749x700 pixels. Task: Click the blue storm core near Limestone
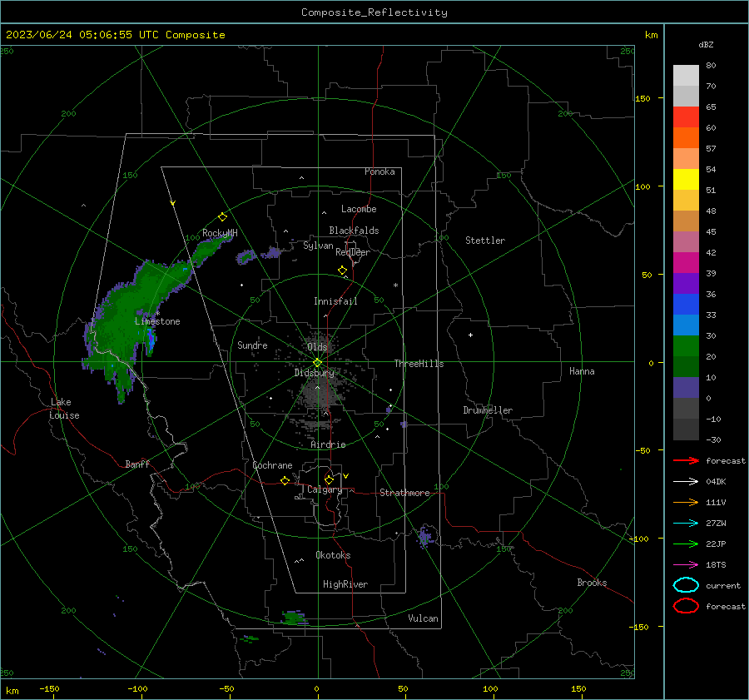151,338
